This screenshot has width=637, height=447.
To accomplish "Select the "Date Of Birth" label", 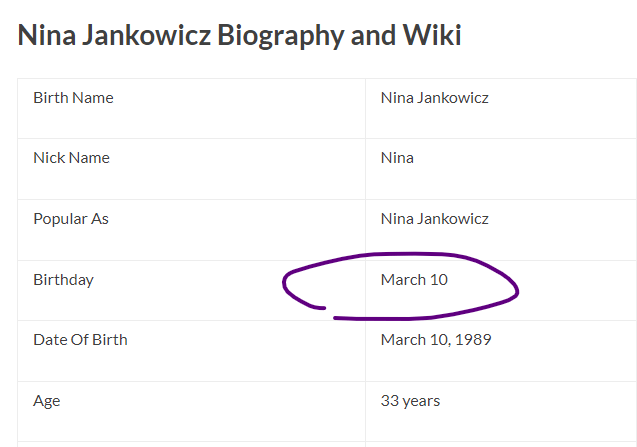I will coord(80,340).
